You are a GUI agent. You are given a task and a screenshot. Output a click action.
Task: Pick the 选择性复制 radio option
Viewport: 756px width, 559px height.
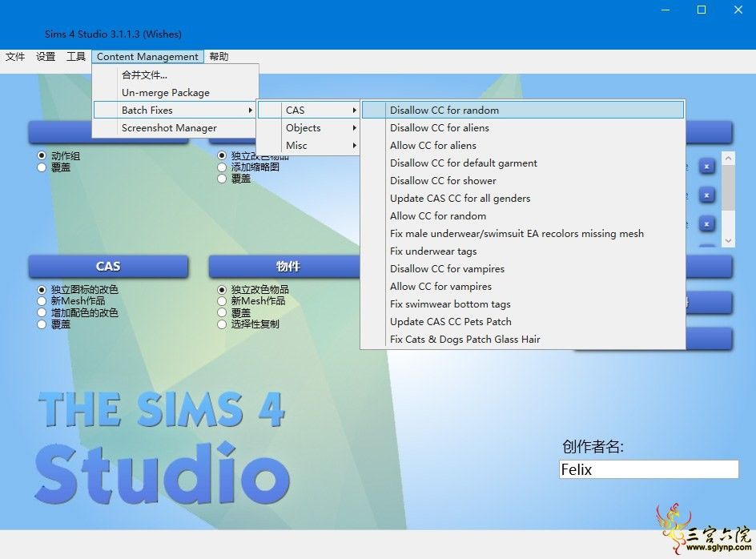point(222,324)
